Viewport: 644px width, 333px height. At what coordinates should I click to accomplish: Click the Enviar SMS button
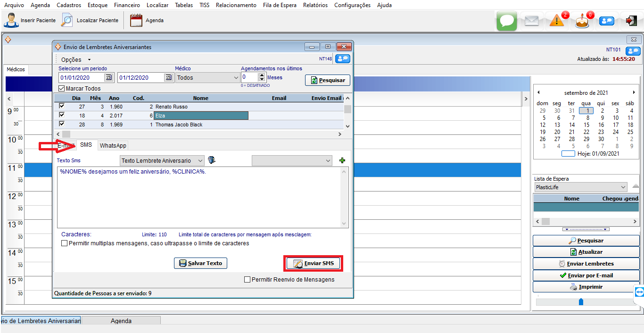point(313,263)
